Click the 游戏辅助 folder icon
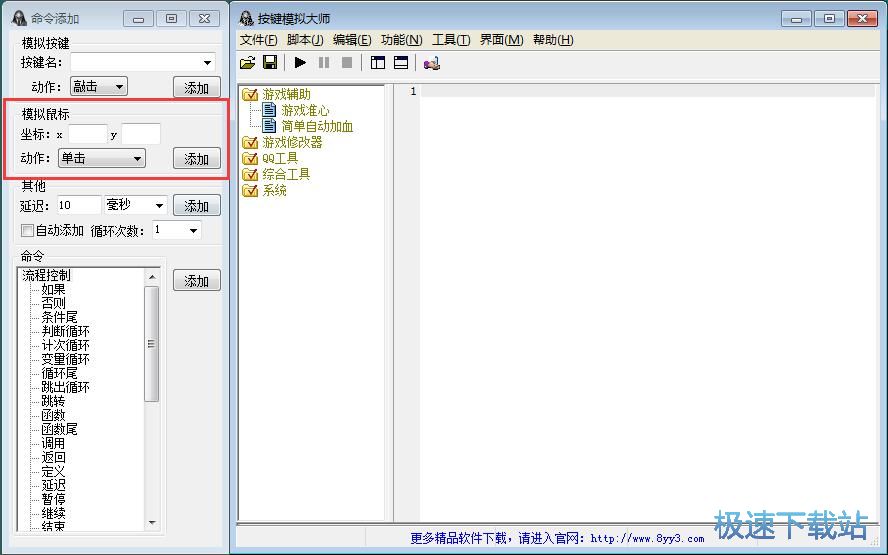This screenshot has height=555, width=888. click(250, 95)
